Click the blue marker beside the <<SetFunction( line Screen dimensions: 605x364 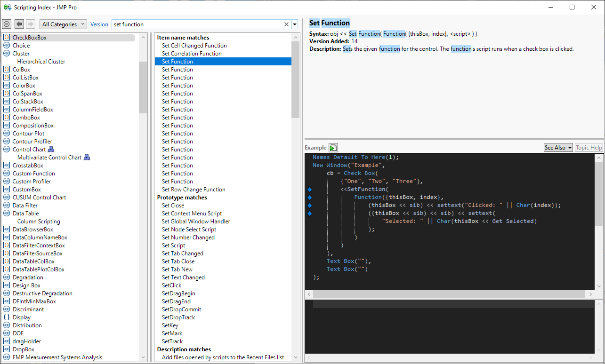(309, 190)
